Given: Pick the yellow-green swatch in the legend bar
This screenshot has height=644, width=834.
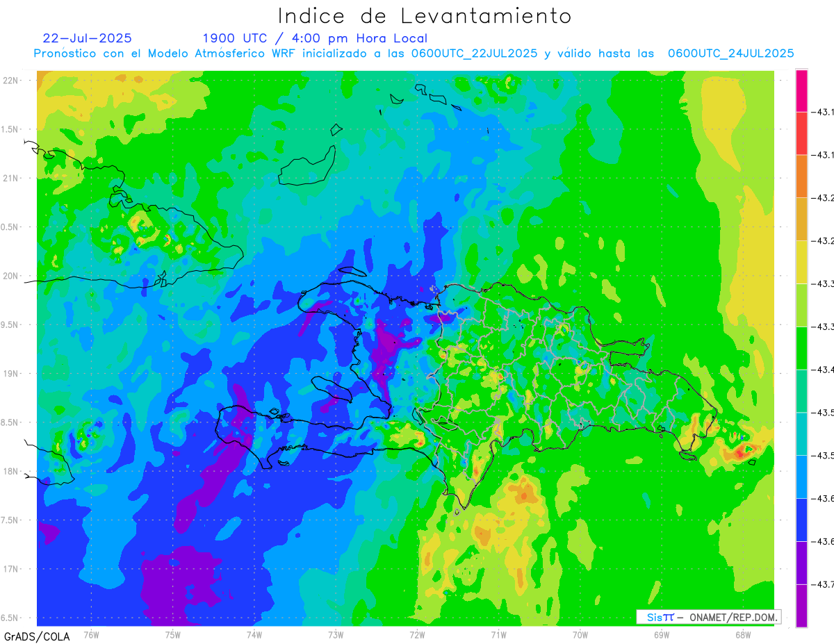Looking at the screenshot, I should point(801,305).
